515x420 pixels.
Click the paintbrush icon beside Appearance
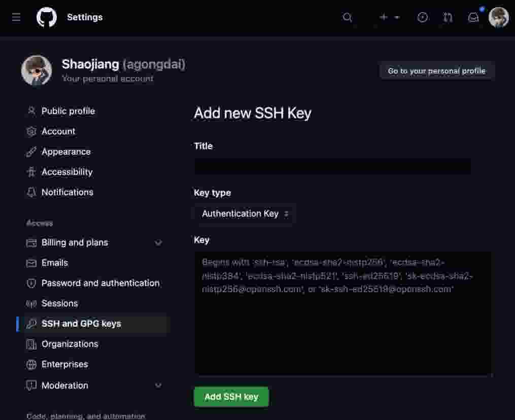(x=31, y=152)
